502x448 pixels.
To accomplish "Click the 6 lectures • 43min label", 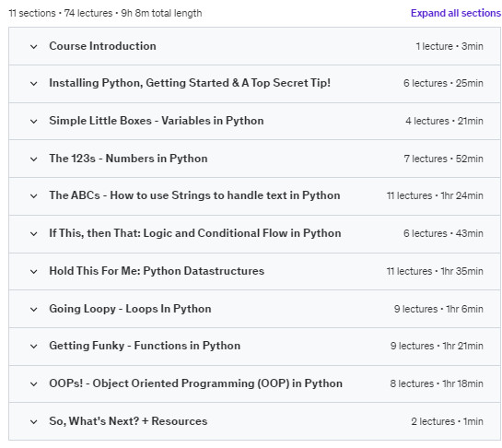I will [443, 233].
